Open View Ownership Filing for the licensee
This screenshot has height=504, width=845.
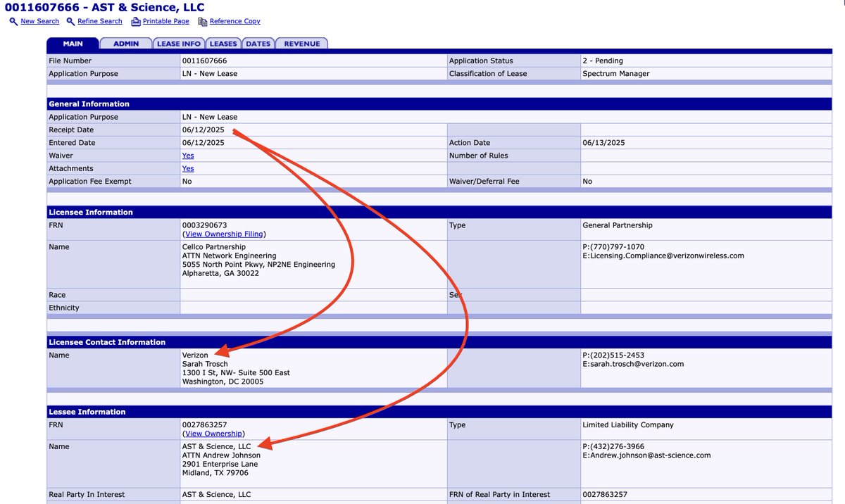coord(224,234)
